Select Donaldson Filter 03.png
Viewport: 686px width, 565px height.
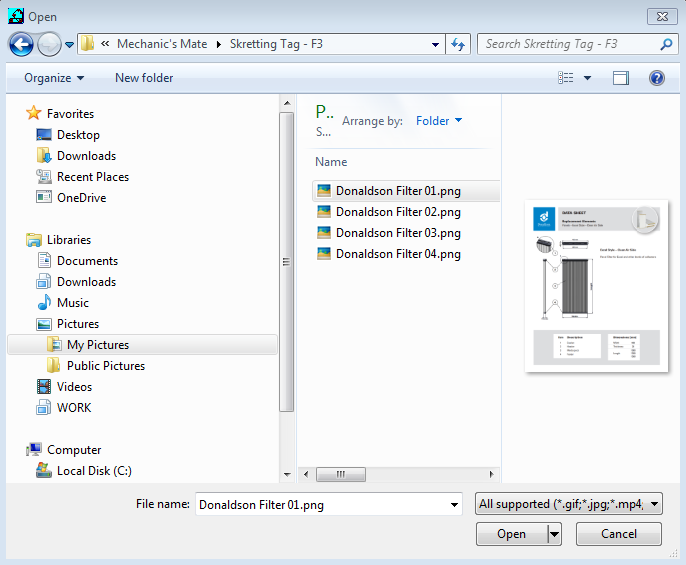[398, 233]
